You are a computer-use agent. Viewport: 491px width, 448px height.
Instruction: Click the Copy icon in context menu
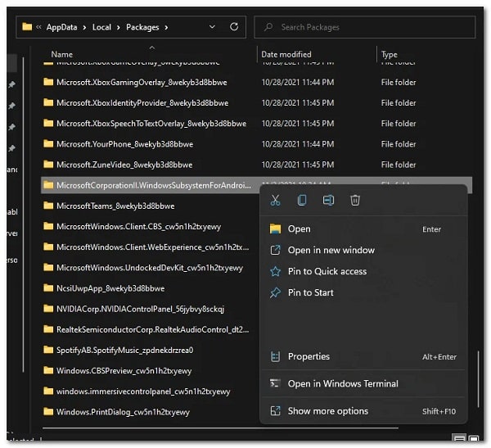pyautogui.click(x=302, y=201)
